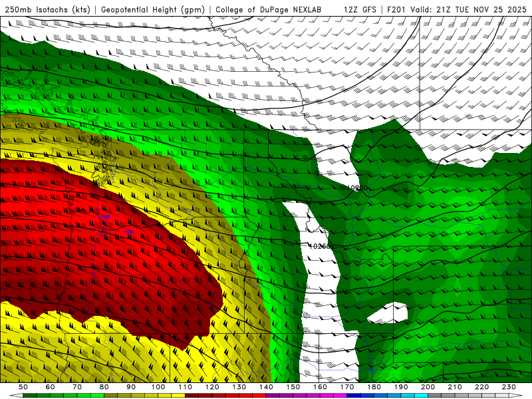Screen dimensions: 532x399
Task: Click the 170 knot scale label
Action: (347, 387)
